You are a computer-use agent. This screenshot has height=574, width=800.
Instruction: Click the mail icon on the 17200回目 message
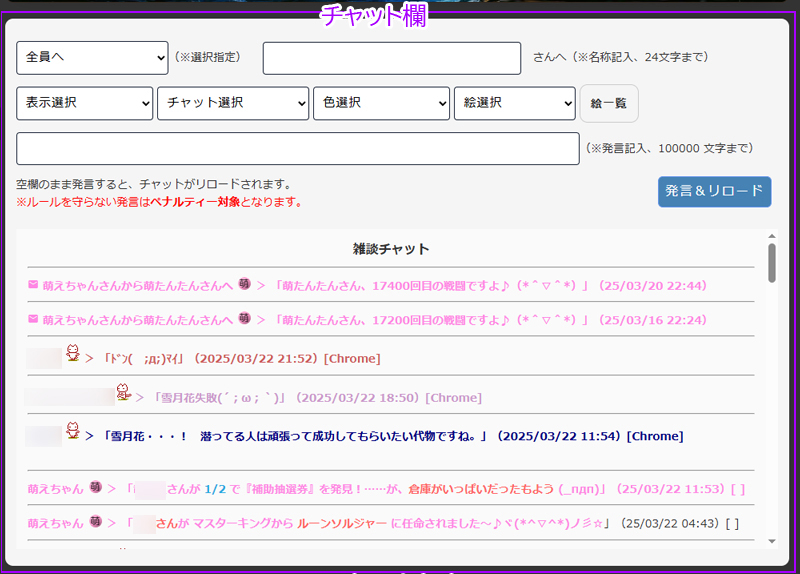[33, 320]
